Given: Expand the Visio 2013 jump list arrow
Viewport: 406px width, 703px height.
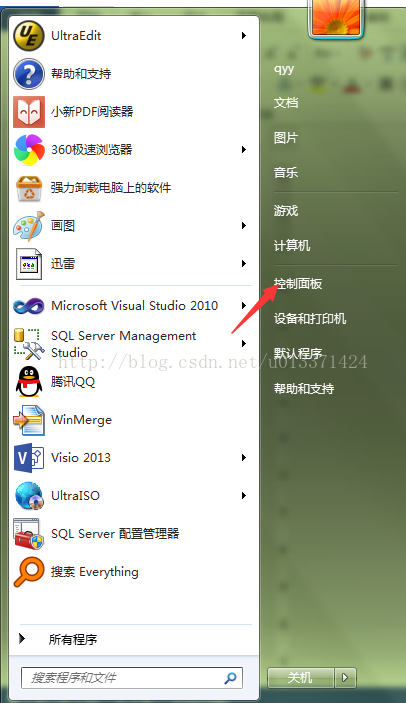Looking at the screenshot, I should [x=244, y=458].
